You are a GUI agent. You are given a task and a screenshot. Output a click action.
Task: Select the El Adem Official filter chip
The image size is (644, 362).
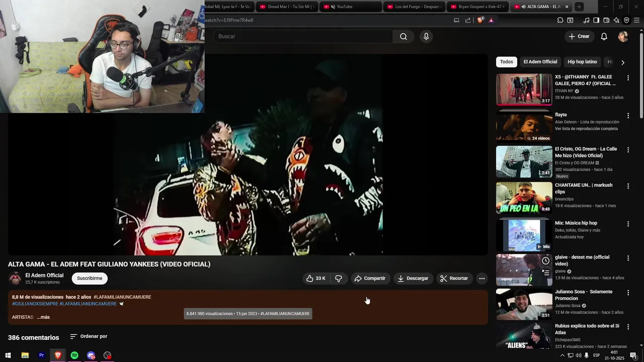coord(540,62)
